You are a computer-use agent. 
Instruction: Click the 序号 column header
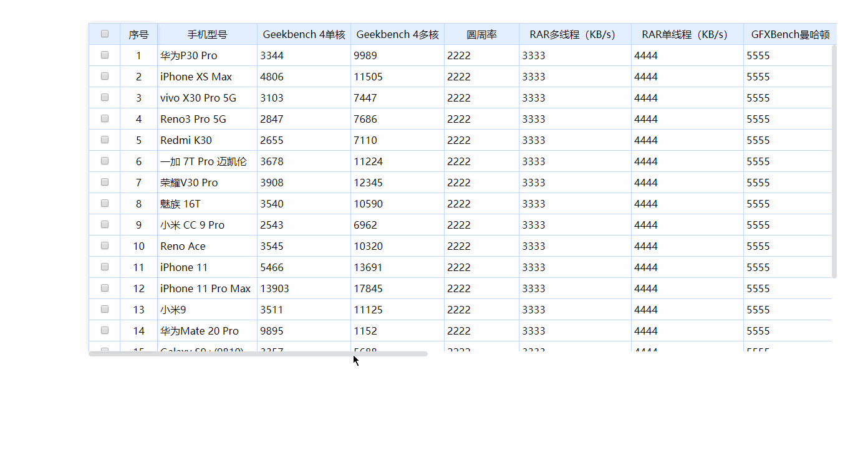(138, 34)
